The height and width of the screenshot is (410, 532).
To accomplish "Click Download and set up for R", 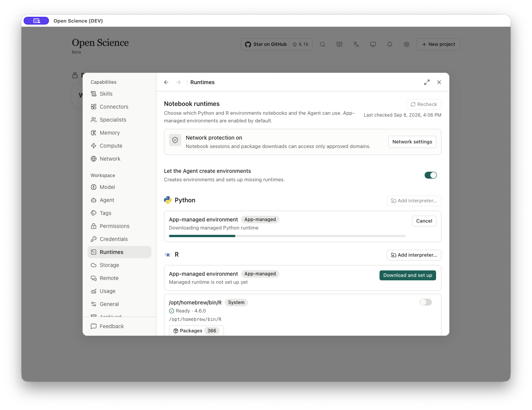I will coord(408,275).
